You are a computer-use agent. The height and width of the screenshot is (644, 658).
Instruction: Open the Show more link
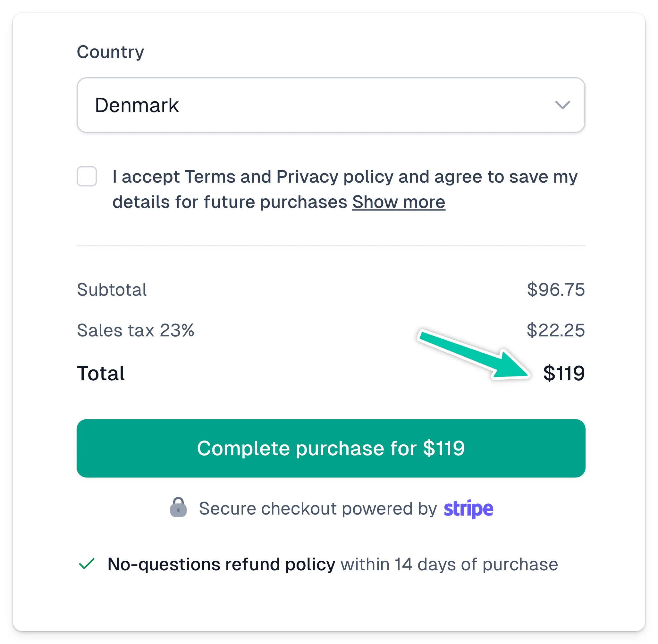coord(398,202)
